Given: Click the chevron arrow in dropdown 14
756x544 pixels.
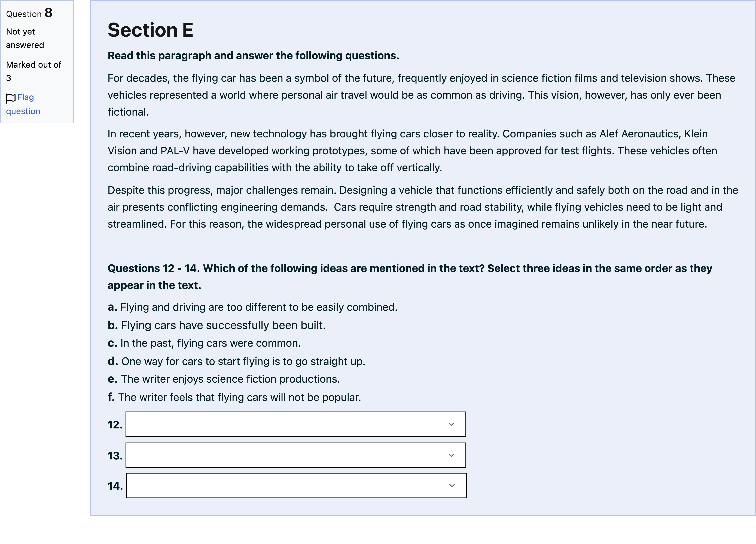Looking at the screenshot, I should (x=452, y=485).
